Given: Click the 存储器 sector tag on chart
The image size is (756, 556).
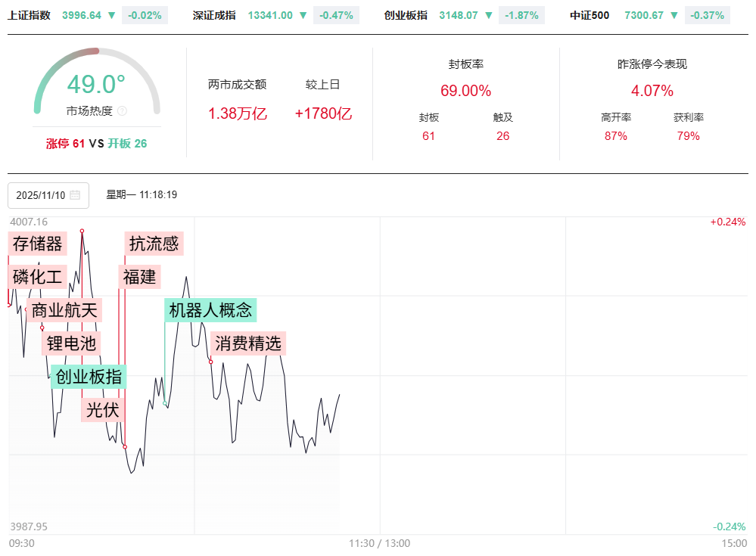Looking at the screenshot, I should coord(38,244).
